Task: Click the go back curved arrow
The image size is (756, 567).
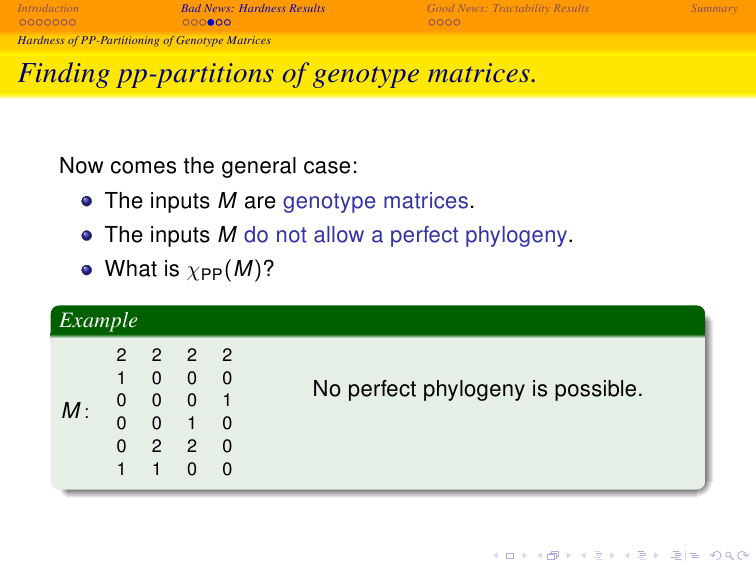Action: [716, 555]
